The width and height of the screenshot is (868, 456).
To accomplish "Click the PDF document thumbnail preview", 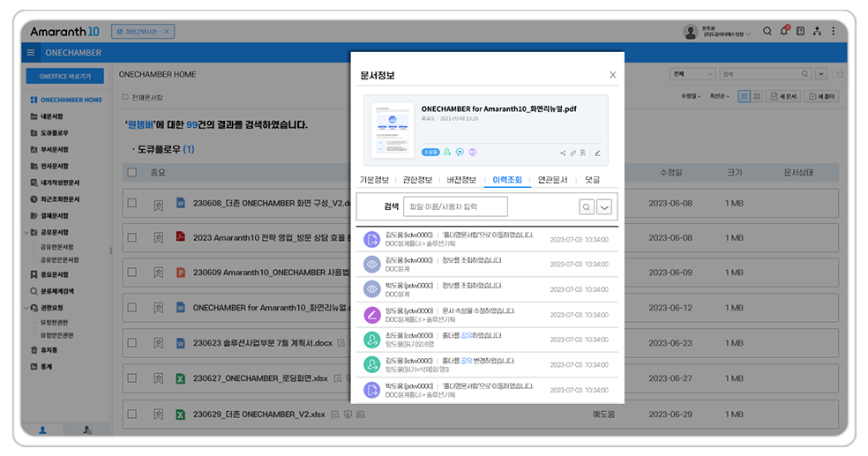I will 393,131.
